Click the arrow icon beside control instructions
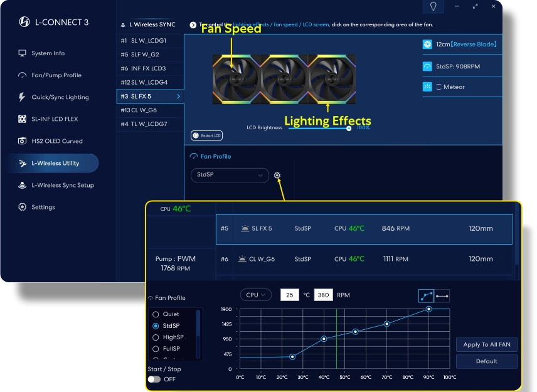This screenshot has width=537, height=392. pos(193,24)
